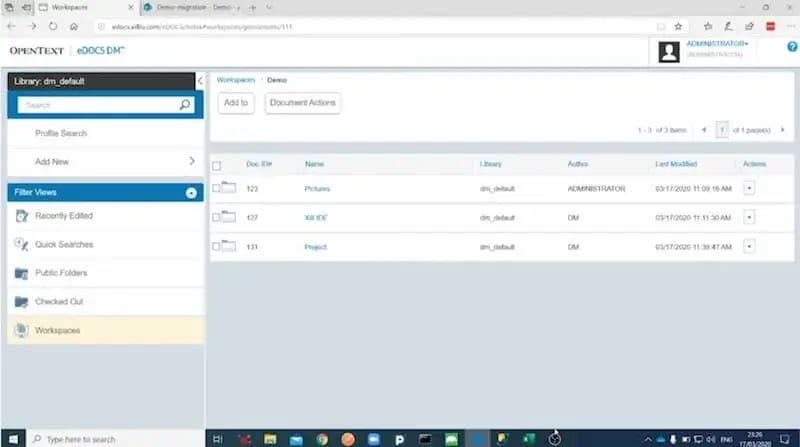
Task: Open the Project folder link
Action: click(315, 247)
